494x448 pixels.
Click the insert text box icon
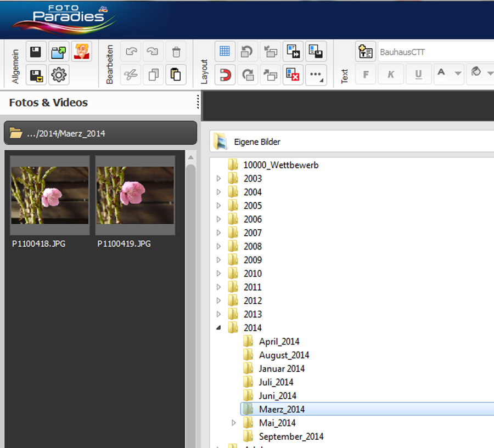(365, 52)
